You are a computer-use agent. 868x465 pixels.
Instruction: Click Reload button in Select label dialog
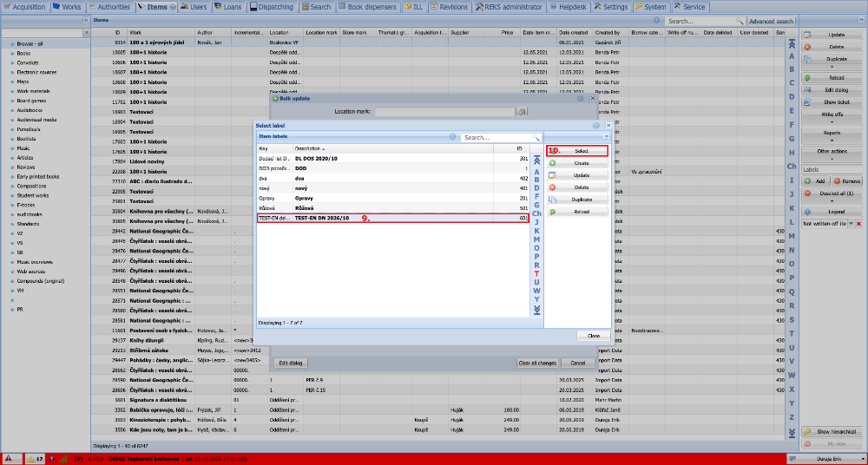pos(577,212)
